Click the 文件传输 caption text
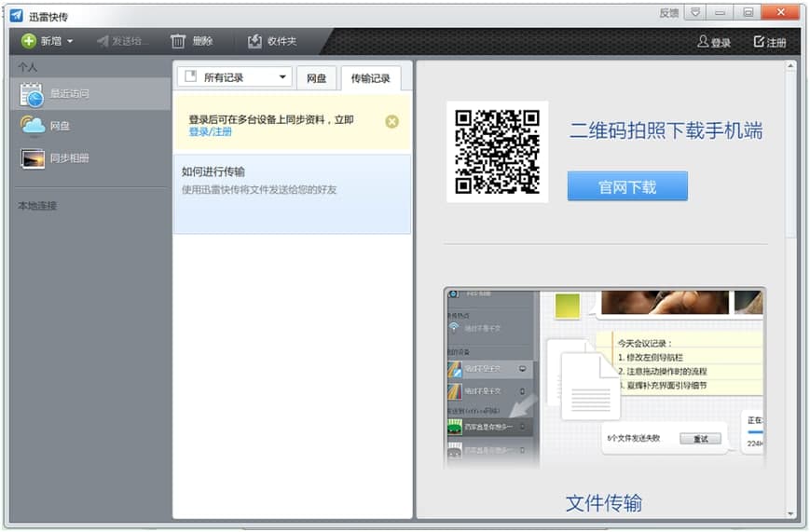 coord(604,502)
